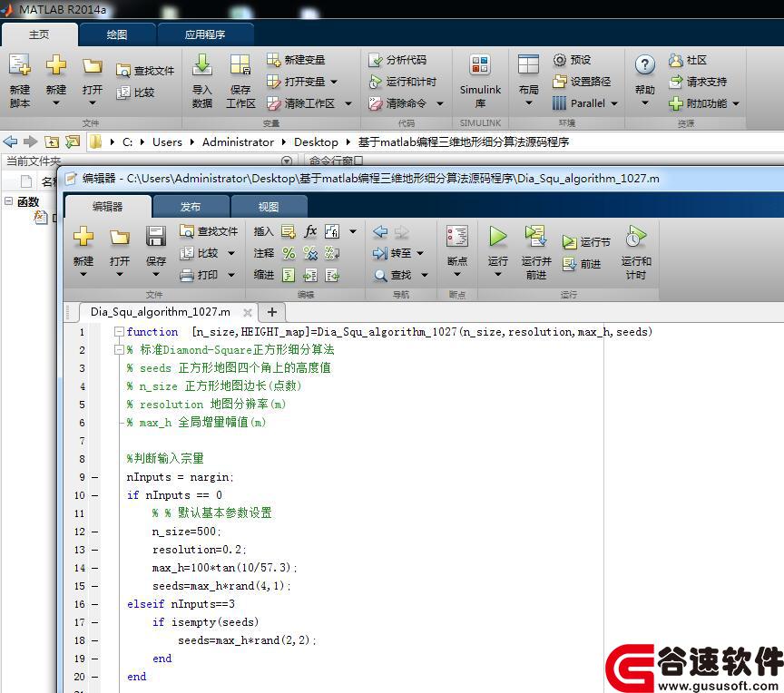This screenshot has width=784, height=693.
Task: Click the New Script icon in main toolbar
Action: [19, 65]
